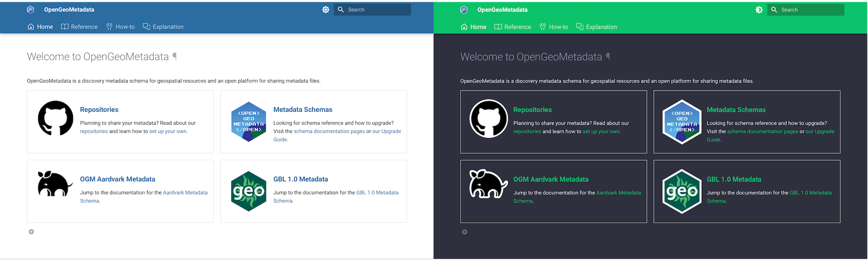
Task: Select the Home tab in the green navigation bar
Action: coord(473,27)
